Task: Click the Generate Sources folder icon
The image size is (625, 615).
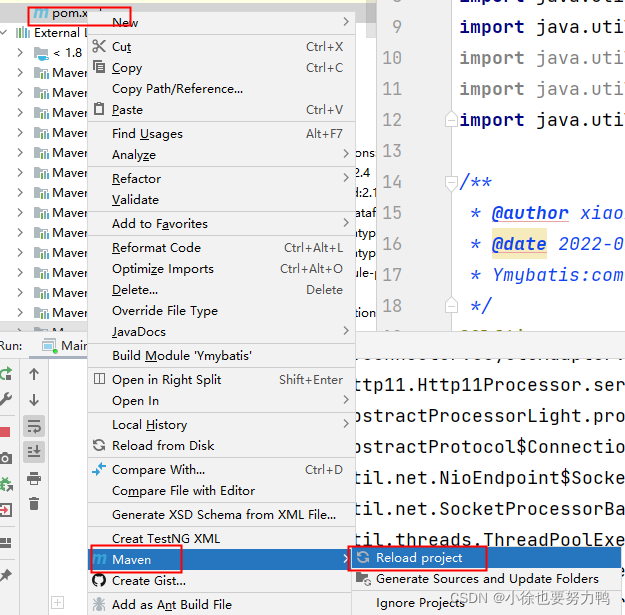Action: (363, 578)
